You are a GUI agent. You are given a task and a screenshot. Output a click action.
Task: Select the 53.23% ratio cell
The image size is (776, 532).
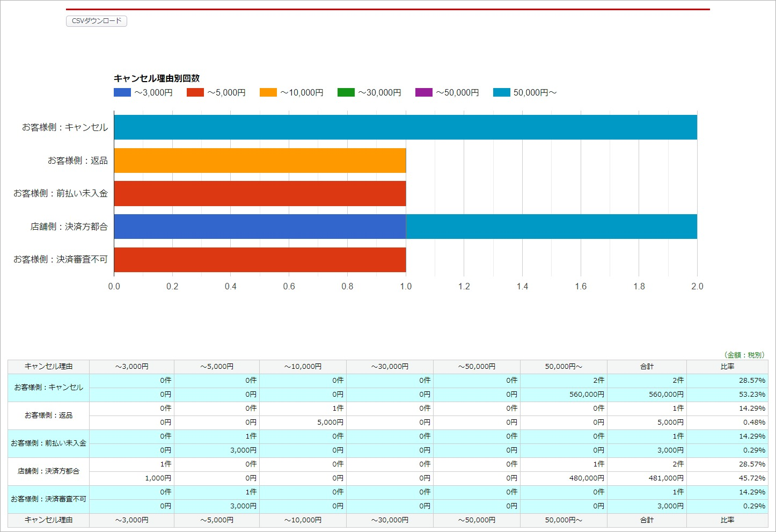coord(751,395)
